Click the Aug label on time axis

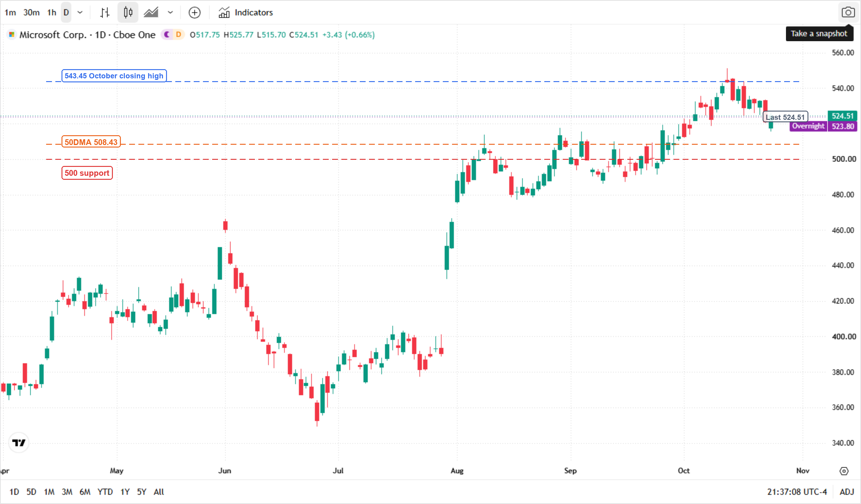pos(457,471)
